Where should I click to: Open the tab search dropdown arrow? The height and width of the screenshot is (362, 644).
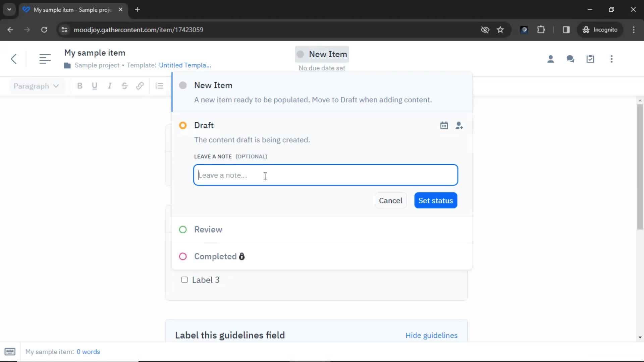coord(9,9)
